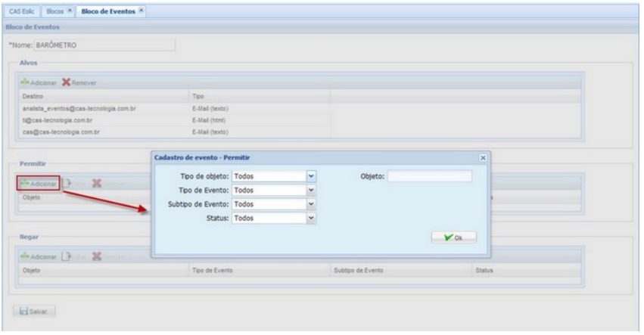Close the Cadastro de evento dialog
The height and width of the screenshot is (335, 644).
[482, 157]
